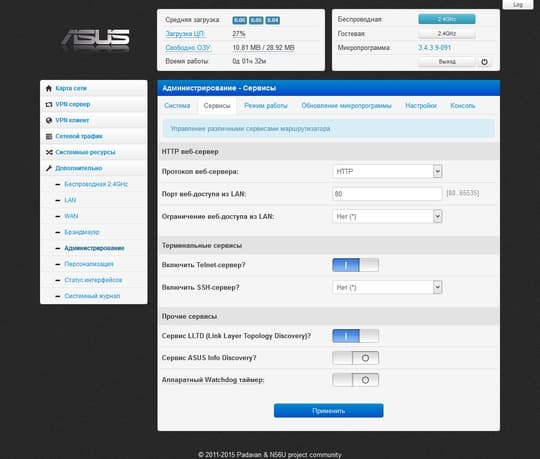Open the Брандмауэр submenu item
This screenshot has height=459, width=540.
coord(82,232)
